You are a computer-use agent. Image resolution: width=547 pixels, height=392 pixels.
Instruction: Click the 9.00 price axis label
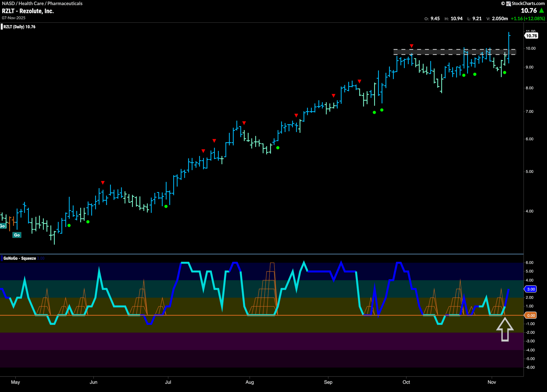point(530,67)
